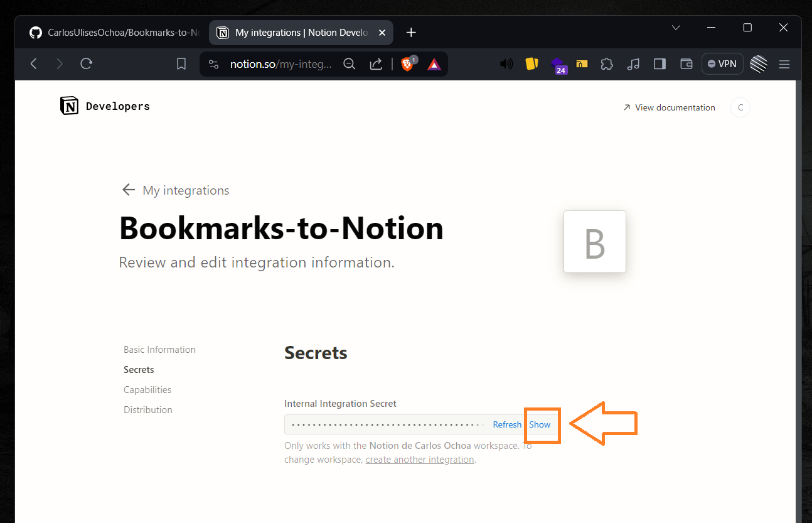Open the user avatar C menu
Viewport: 812px width, 523px height.
click(x=740, y=107)
